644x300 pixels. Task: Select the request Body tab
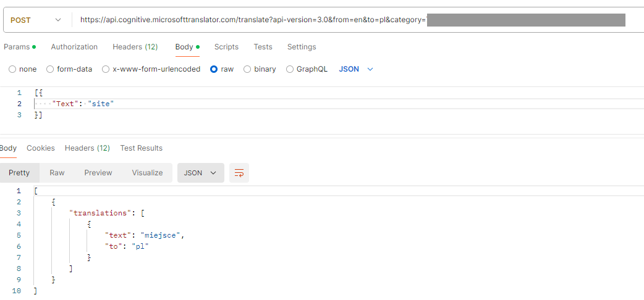187,47
